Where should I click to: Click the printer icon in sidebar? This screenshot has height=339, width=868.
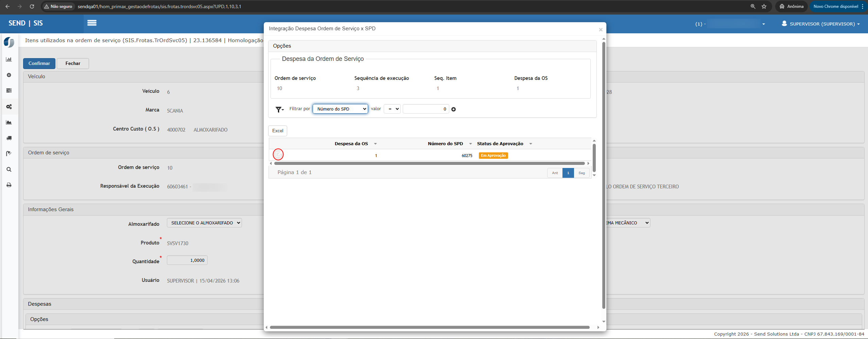[9, 185]
